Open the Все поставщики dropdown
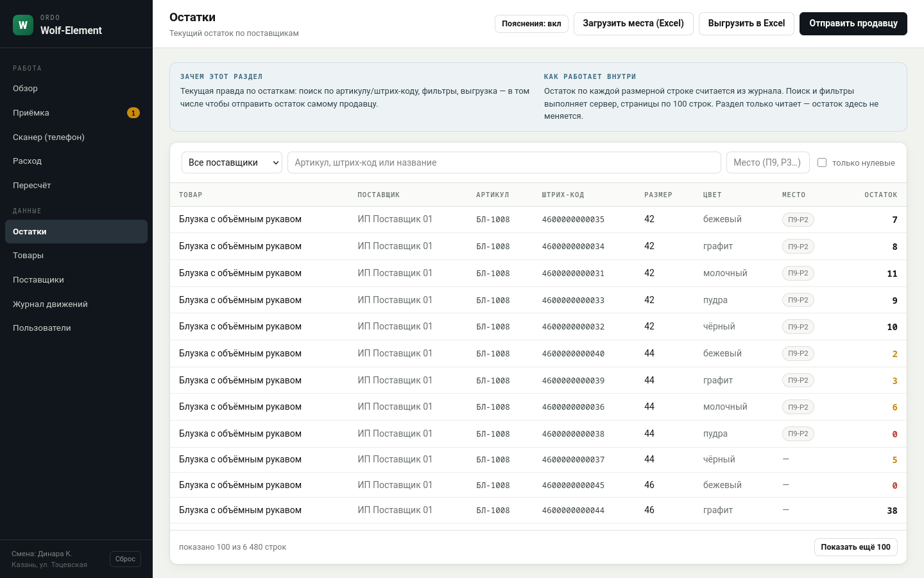Screen dimensions: 924x578 tap(232, 162)
